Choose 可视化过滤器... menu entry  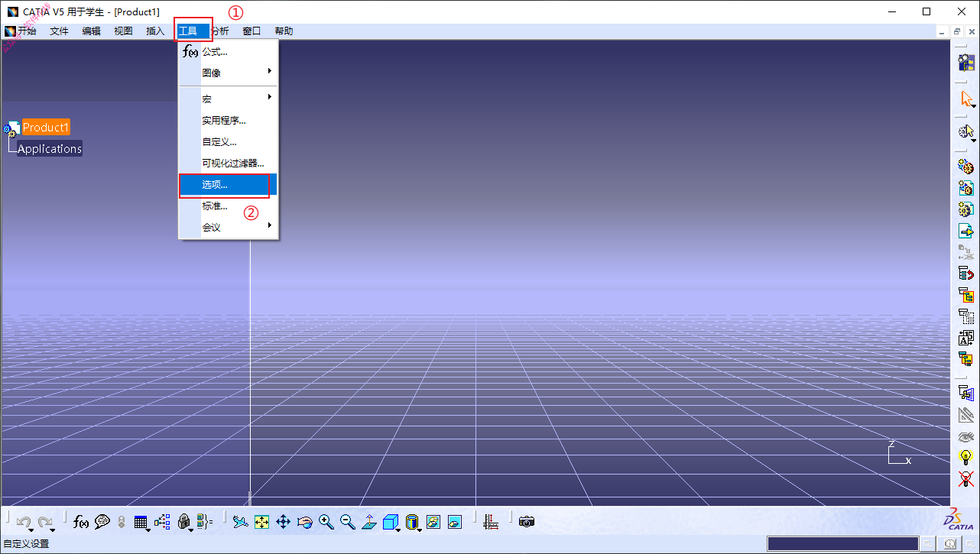pos(229,164)
